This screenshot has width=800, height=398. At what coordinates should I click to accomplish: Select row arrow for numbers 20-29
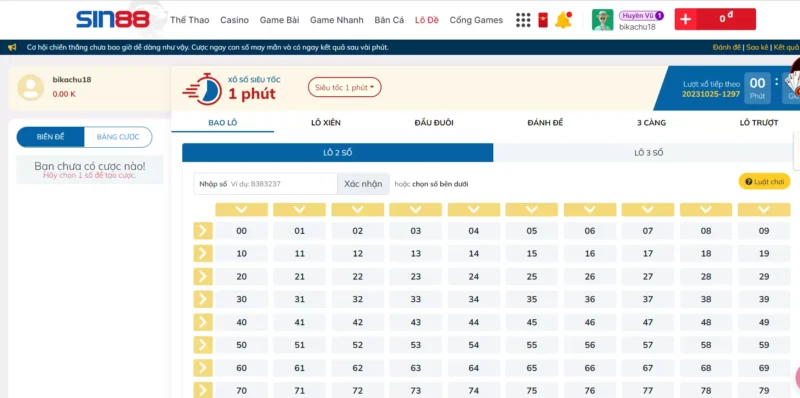click(203, 277)
